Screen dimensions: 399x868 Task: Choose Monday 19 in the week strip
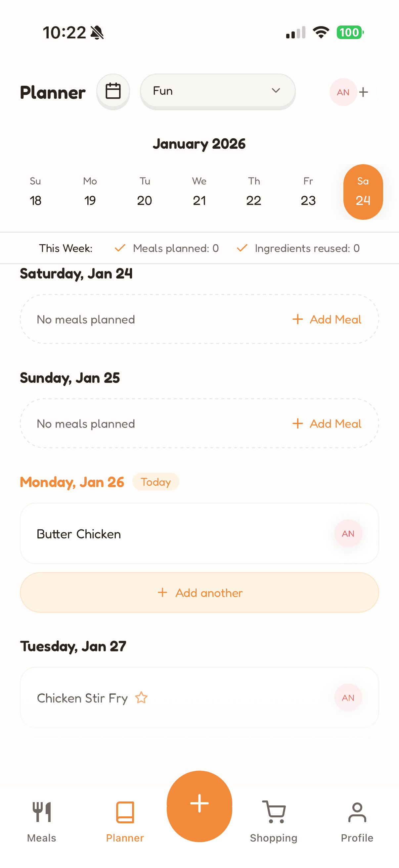90,192
